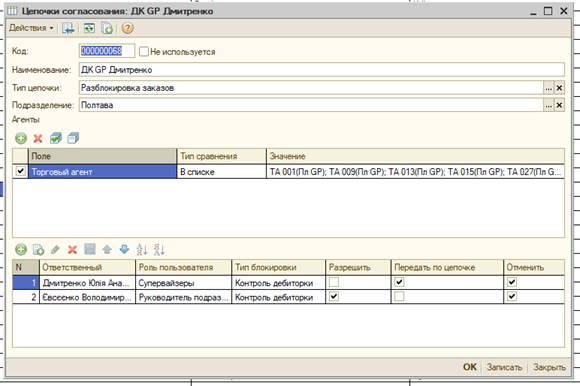Toggle Отменить for Євсєєнко Володимир row

[x=512, y=297]
